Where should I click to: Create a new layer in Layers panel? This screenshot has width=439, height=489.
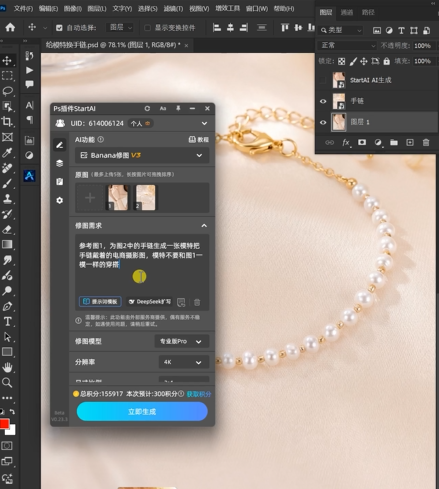(x=410, y=143)
